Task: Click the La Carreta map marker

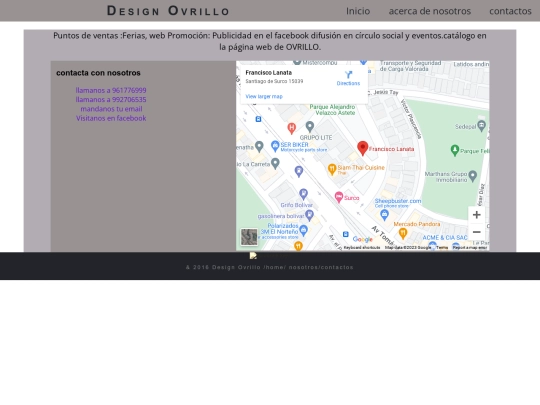Action: point(275,163)
